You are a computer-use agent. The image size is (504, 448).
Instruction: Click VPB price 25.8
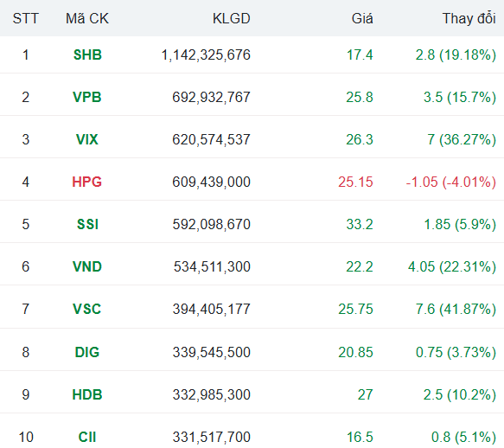click(360, 98)
